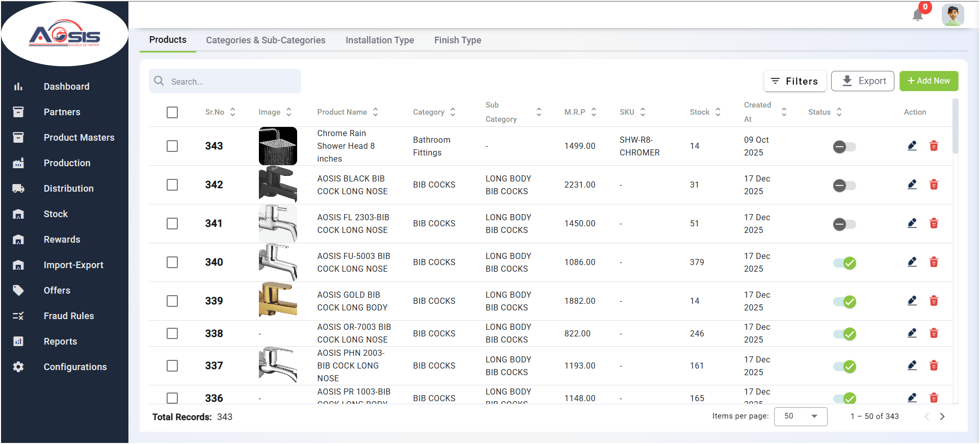Delete product 341 with trash icon

pyautogui.click(x=934, y=223)
